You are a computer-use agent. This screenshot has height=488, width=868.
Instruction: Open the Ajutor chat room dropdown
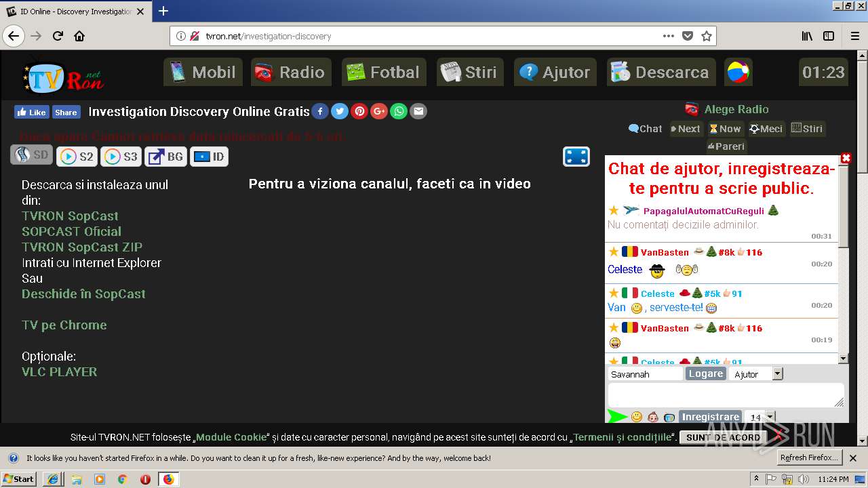pyautogui.click(x=757, y=374)
